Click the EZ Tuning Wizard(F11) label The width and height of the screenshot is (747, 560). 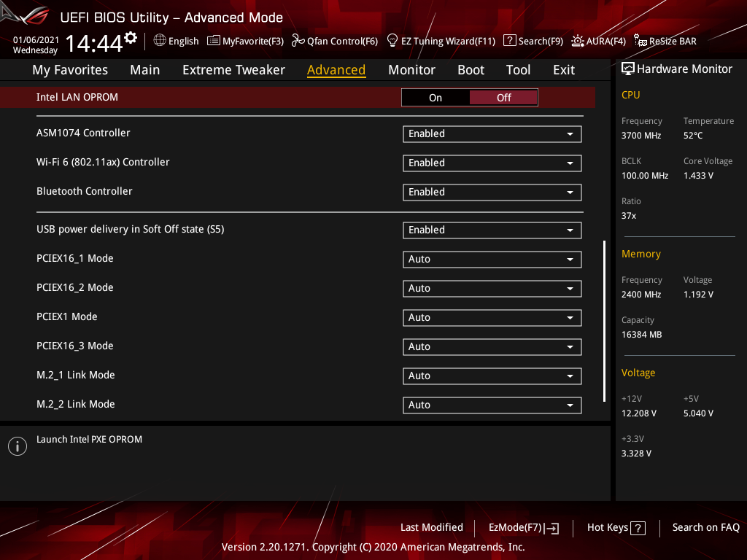coord(448,42)
